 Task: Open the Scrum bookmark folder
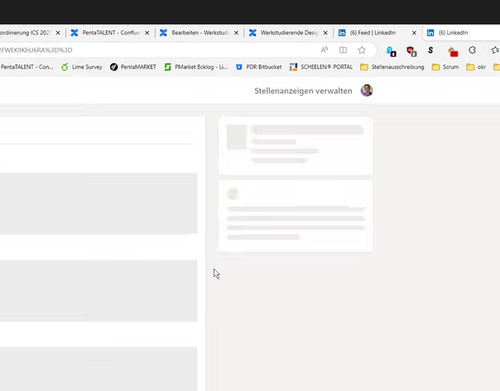[445, 67]
